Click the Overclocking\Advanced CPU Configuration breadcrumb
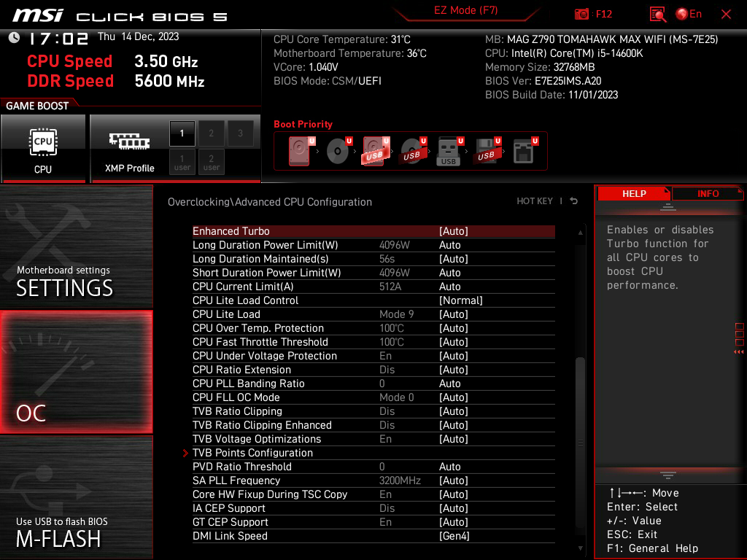747x560 pixels. pos(270,202)
